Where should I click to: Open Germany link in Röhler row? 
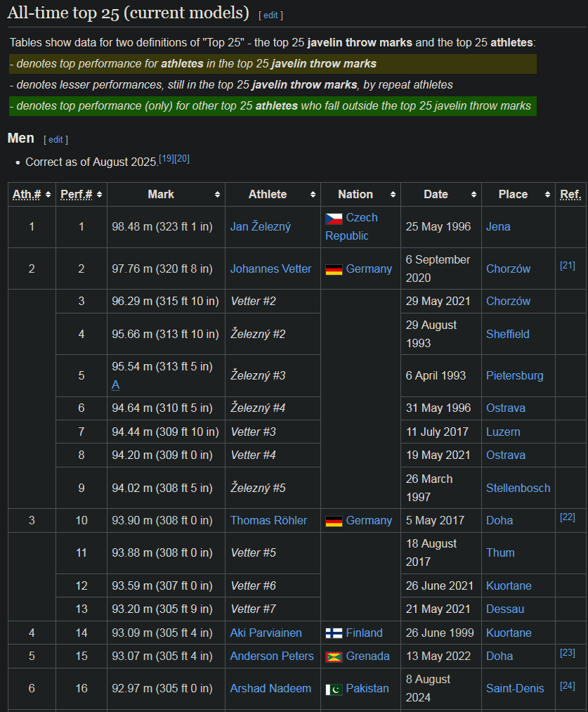(369, 520)
